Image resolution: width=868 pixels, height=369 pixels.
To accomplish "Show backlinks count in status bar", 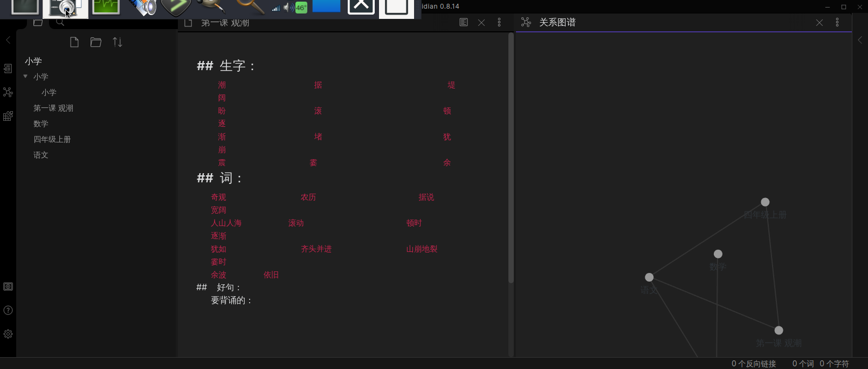I will point(754,364).
